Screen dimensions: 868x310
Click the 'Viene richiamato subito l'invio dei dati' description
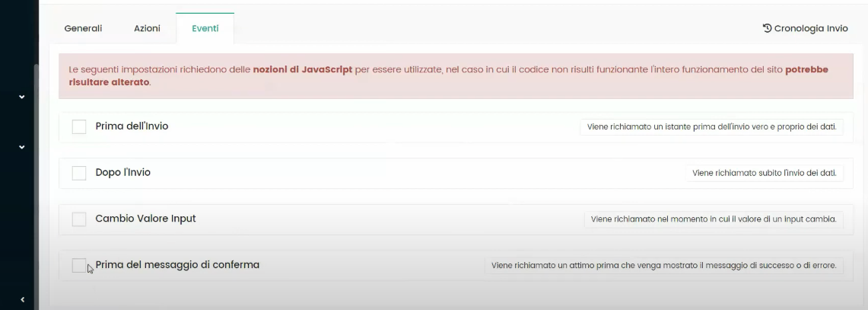(x=764, y=173)
